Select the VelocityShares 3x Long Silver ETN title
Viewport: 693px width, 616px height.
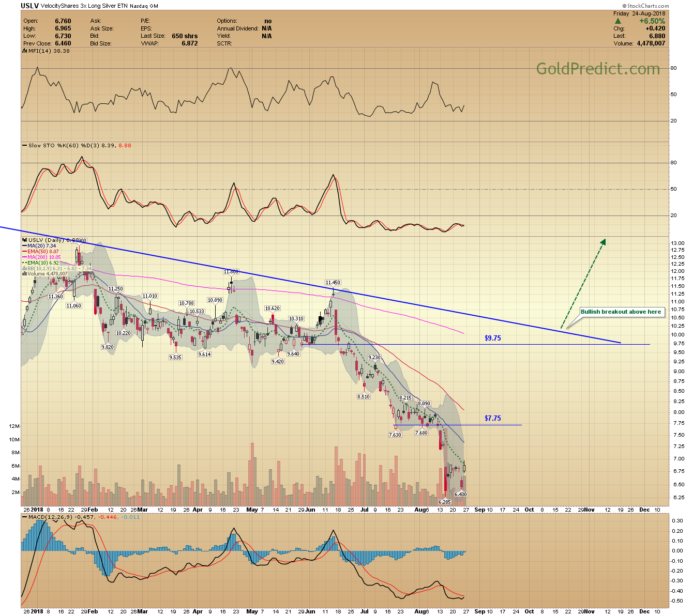pos(84,6)
